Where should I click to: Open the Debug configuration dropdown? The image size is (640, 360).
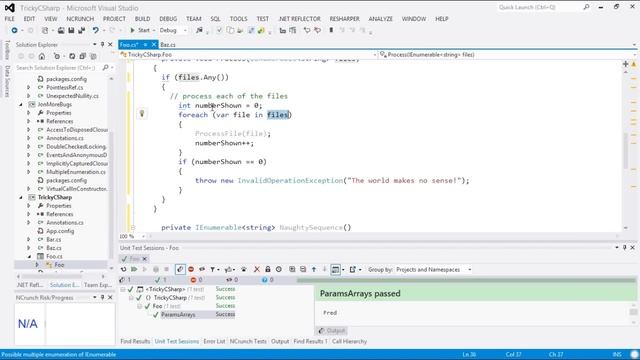173,30
